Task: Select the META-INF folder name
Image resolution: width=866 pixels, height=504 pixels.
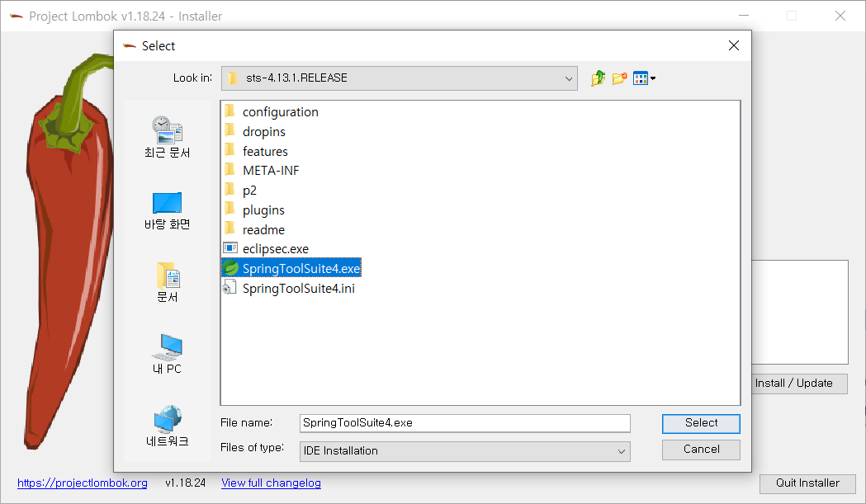Action: click(271, 171)
